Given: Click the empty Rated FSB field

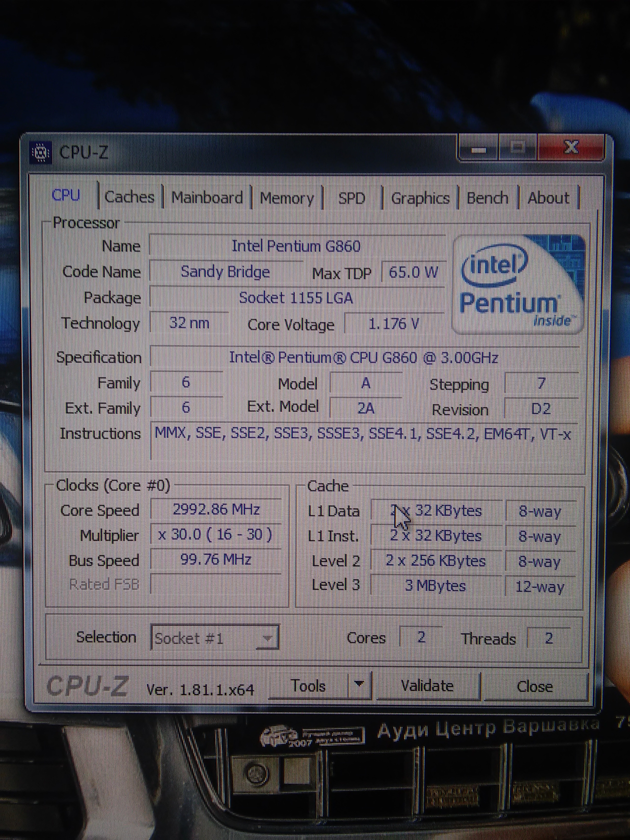Looking at the screenshot, I should tap(216, 584).
